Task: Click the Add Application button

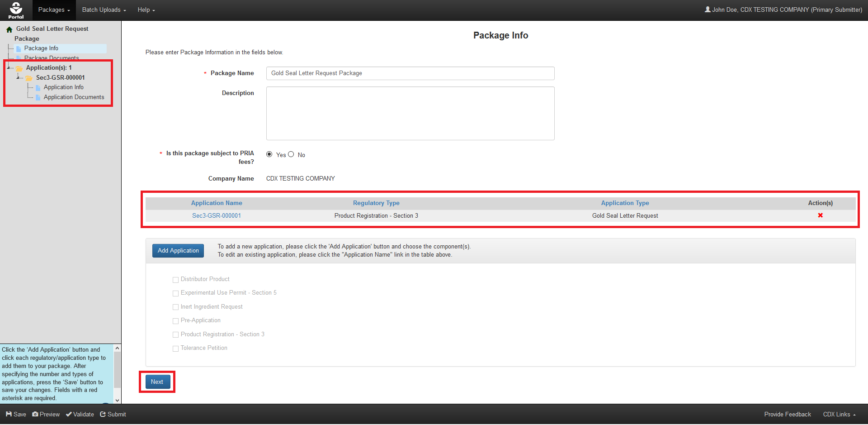Action: [178, 251]
